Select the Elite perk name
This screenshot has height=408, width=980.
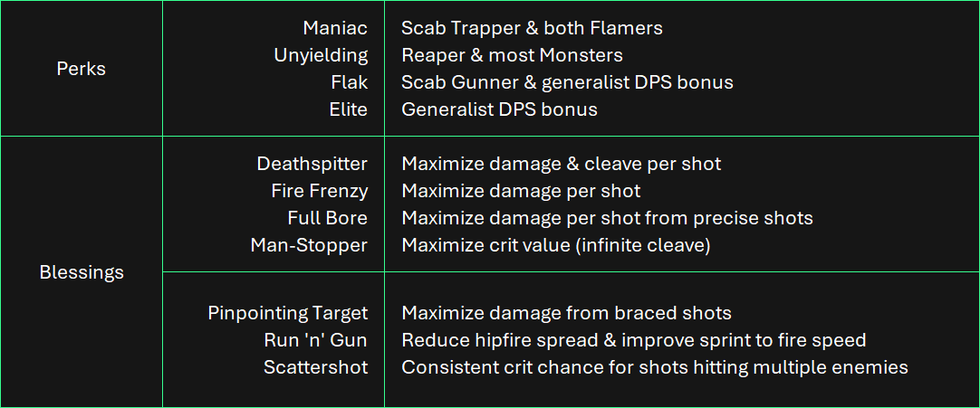[348, 109]
